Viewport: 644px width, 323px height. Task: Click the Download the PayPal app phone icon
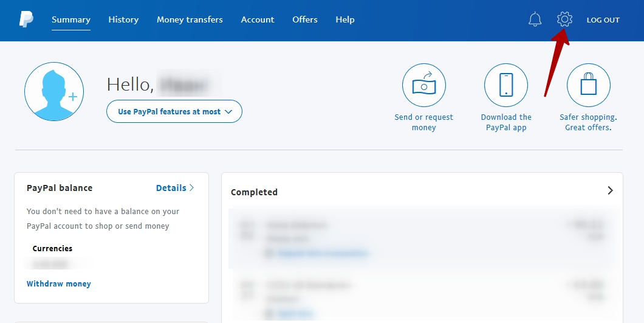pos(506,85)
